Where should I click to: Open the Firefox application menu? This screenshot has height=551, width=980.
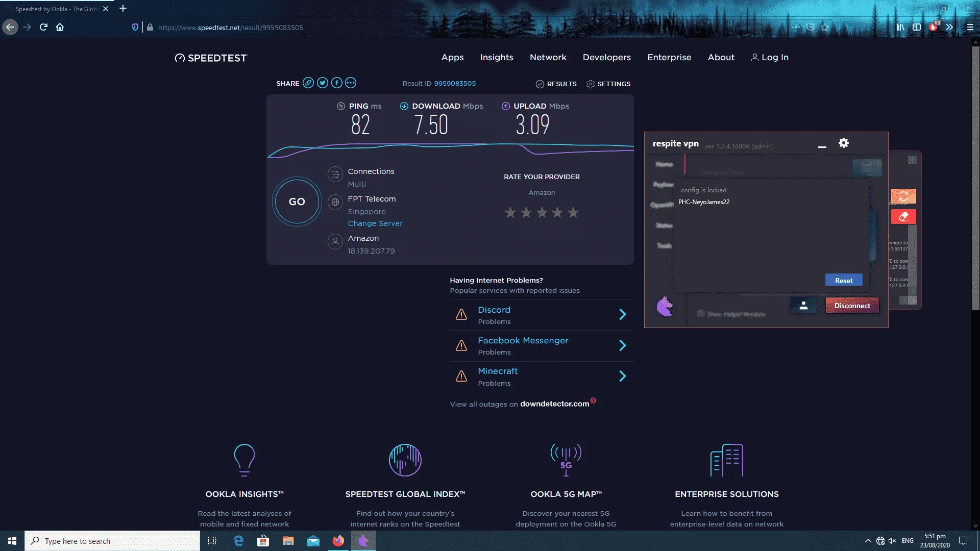(970, 27)
